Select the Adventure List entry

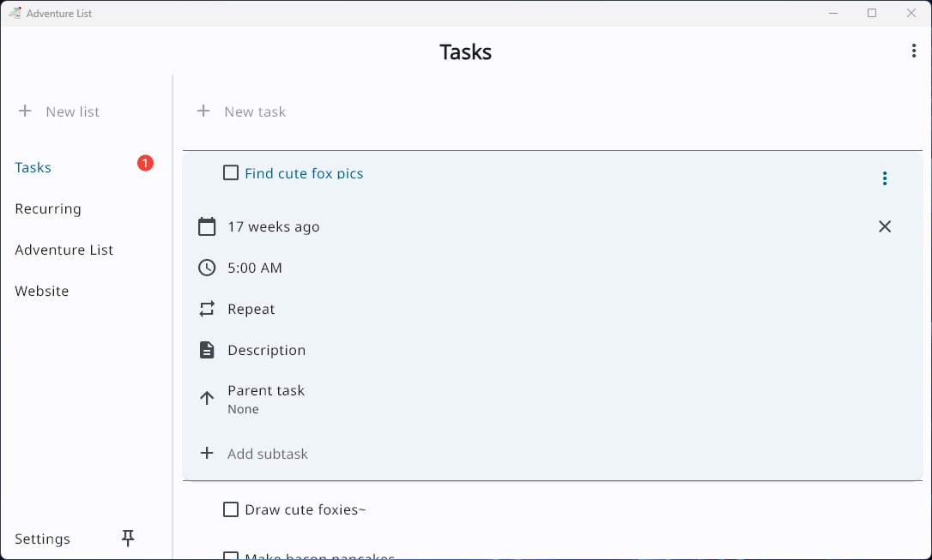pyautogui.click(x=64, y=250)
